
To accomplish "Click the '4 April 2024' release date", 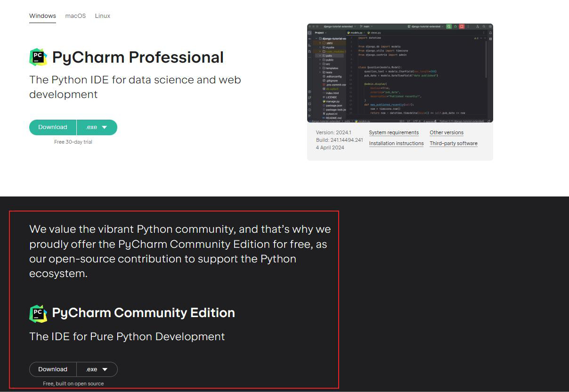I will 330,148.
